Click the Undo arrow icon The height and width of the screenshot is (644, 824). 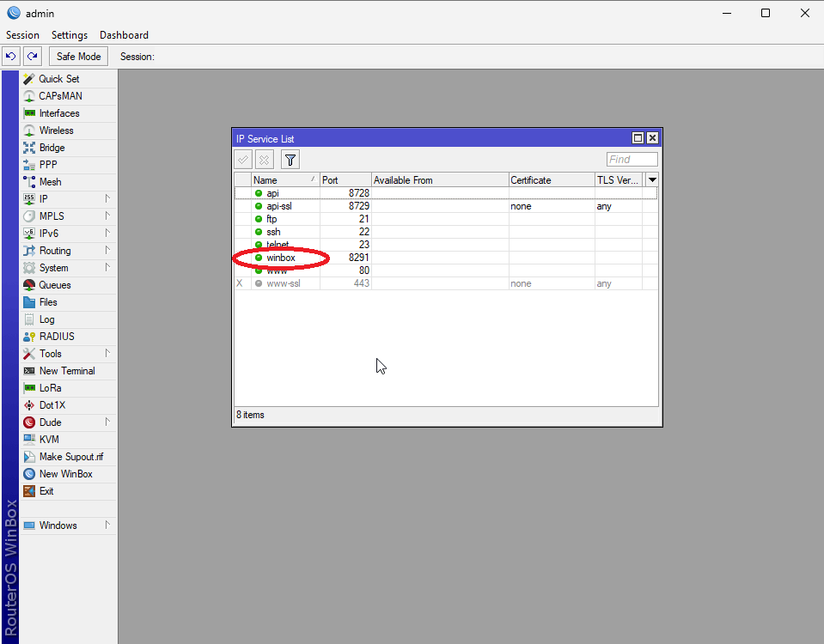point(10,57)
